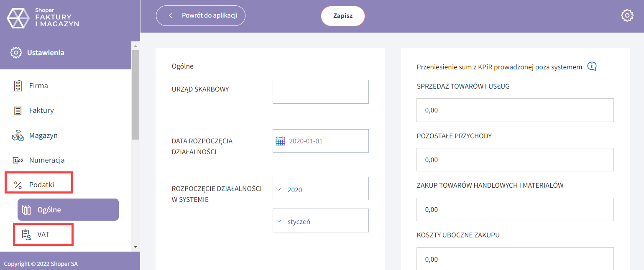
Task: Click Copyright 2022 Shoper SA footer text
Action: point(41,264)
